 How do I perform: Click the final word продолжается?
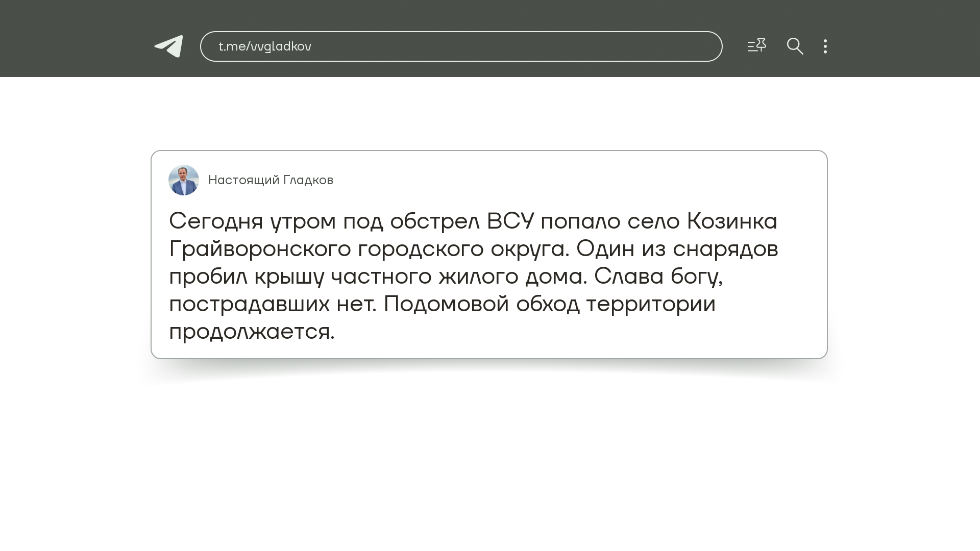tap(252, 332)
